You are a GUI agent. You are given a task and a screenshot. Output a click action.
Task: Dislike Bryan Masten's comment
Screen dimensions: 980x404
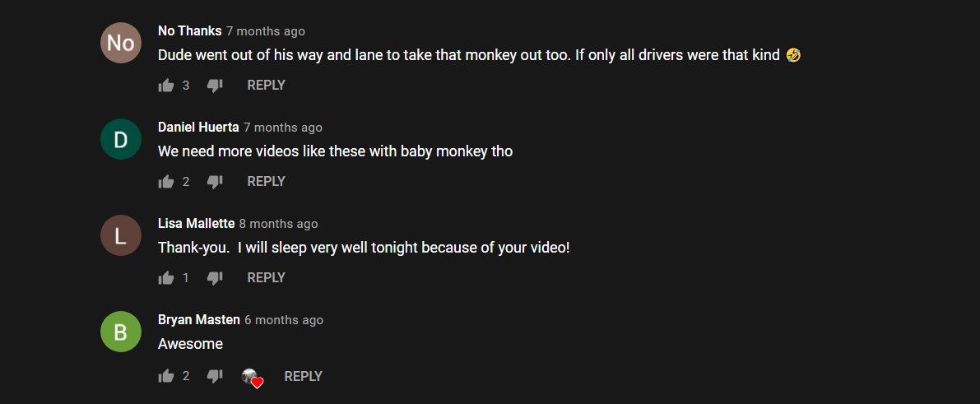click(x=215, y=376)
